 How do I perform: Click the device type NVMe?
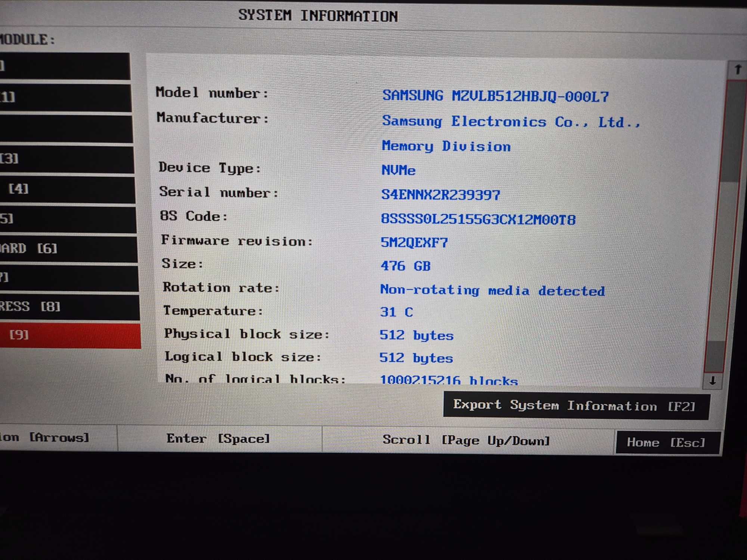point(398,170)
